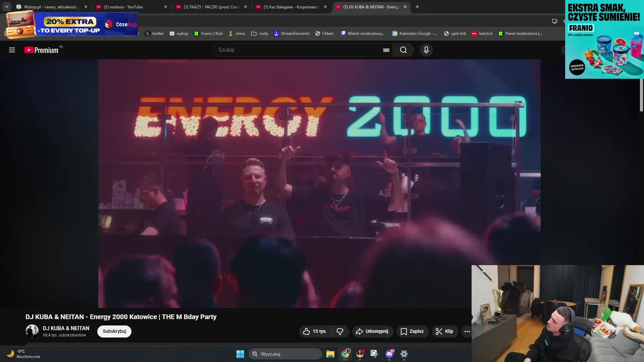The height and width of the screenshot is (362, 644).
Task: Open more actions three-dot menu
Action: pyautogui.click(x=467, y=331)
